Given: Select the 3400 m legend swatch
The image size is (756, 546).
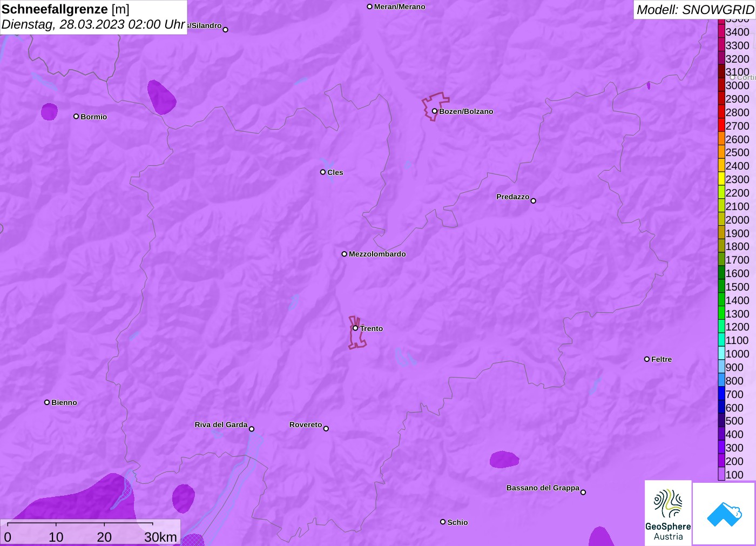Looking at the screenshot, I should 721,31.
